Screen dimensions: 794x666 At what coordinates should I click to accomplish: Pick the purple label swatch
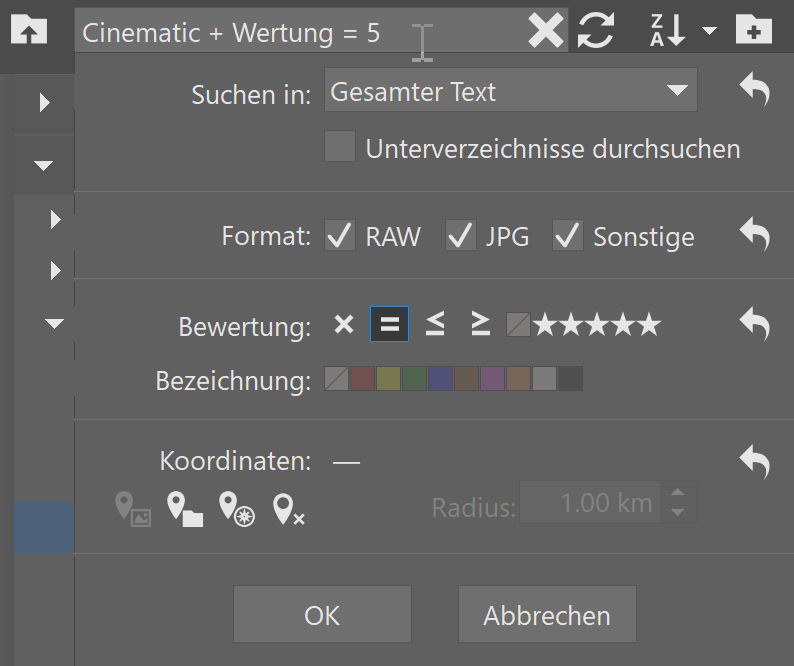tap(492, 379)
